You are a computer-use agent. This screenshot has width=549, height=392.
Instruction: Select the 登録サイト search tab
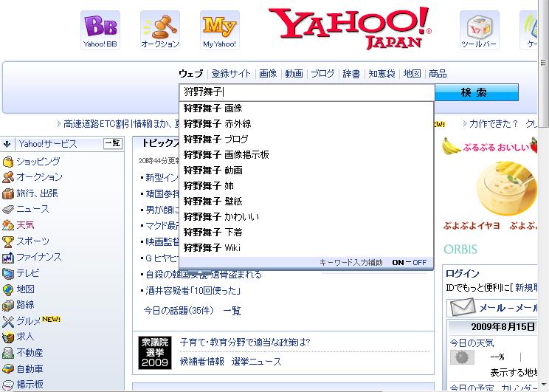pos(231,74)
